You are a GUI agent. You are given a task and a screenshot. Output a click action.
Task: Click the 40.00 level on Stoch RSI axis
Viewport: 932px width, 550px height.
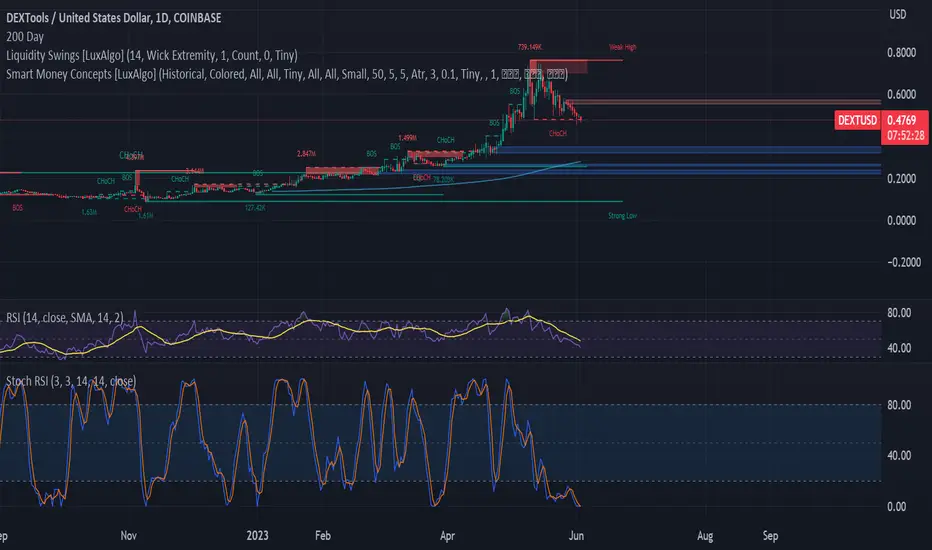(899, 455)
